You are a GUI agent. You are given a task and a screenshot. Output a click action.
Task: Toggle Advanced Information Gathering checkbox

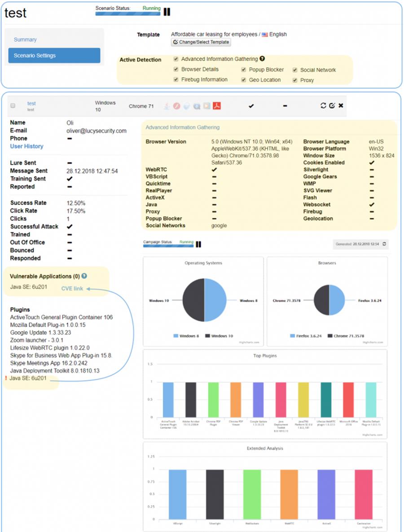[x=176, y=59]
